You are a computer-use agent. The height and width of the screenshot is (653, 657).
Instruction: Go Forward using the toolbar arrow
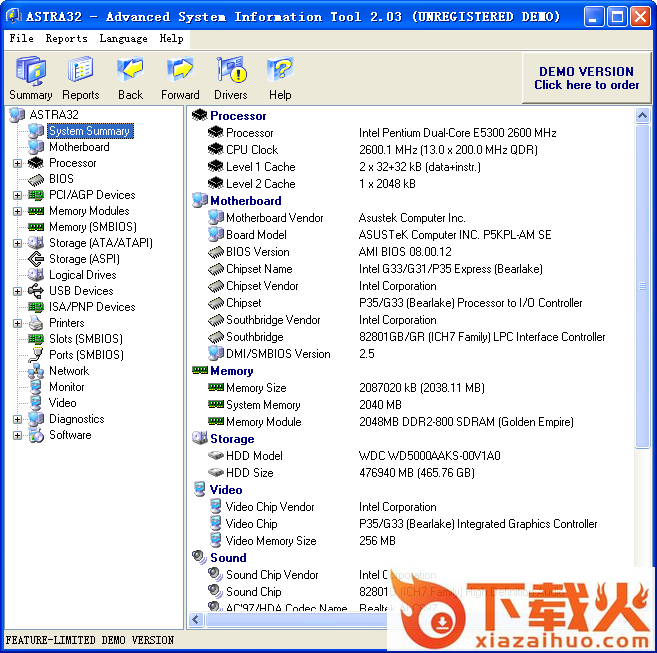click(x=180, y=70)
